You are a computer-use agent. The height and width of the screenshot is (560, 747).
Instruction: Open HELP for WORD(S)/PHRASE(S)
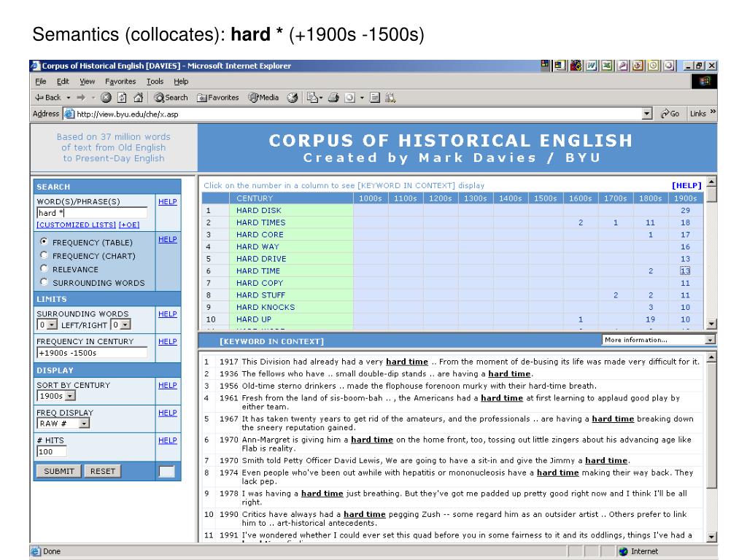[168, 202]
